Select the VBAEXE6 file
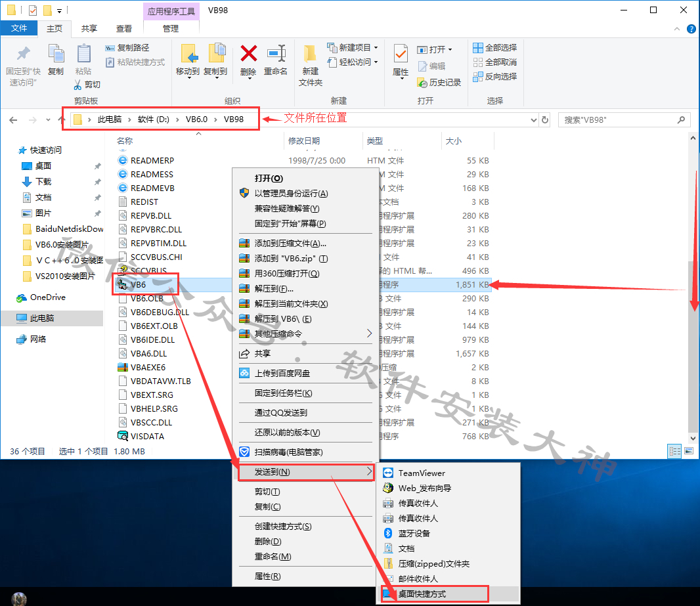 pyautogui.click(x=148, y=367)
